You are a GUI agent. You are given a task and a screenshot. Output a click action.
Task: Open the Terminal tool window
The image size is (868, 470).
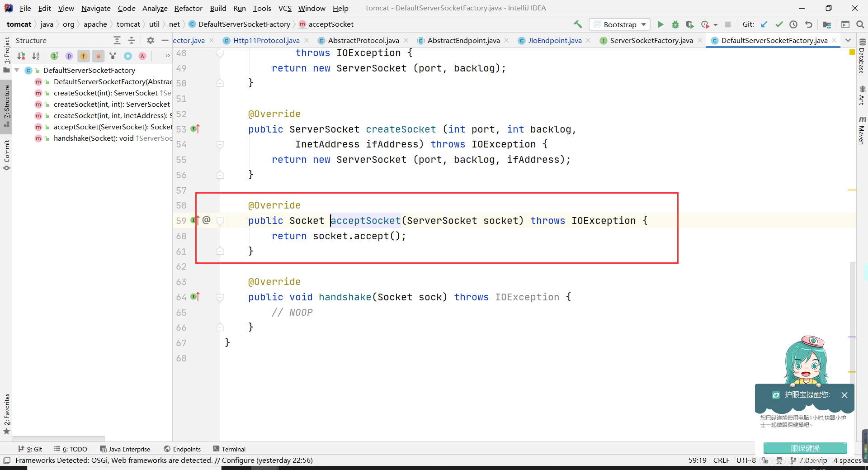229,449
